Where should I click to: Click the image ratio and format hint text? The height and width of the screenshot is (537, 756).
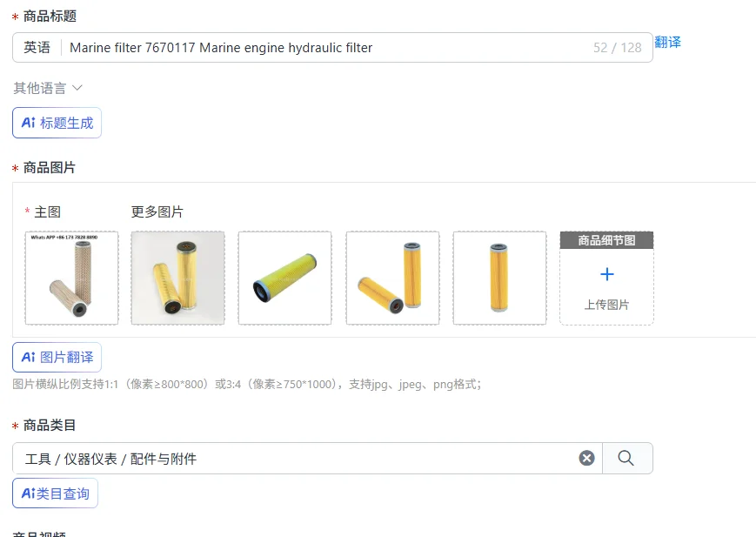coord(247,385)
